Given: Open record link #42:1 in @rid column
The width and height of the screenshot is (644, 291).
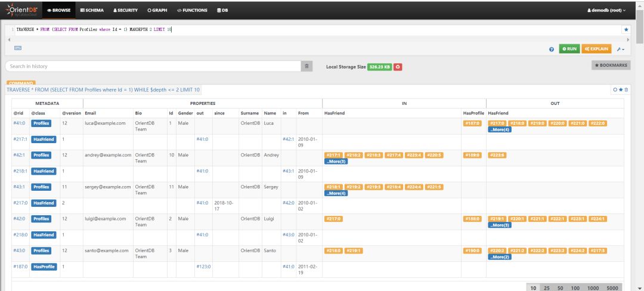Looking at the screenshot, I should (x=19, y=155).
